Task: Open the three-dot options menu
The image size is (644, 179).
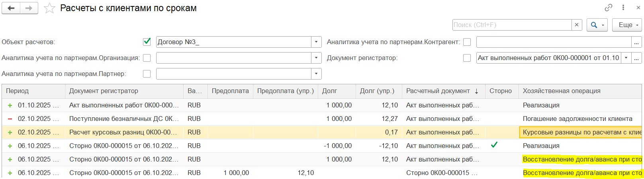Action: 623,8
